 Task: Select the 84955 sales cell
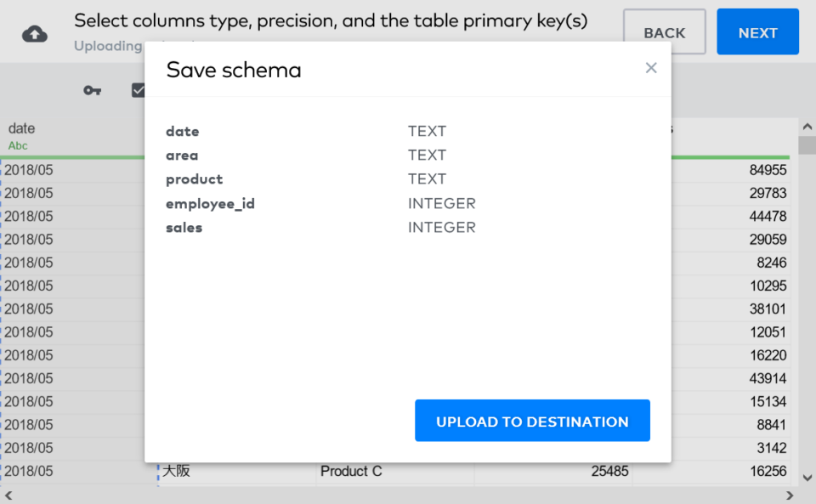(768, 170)
